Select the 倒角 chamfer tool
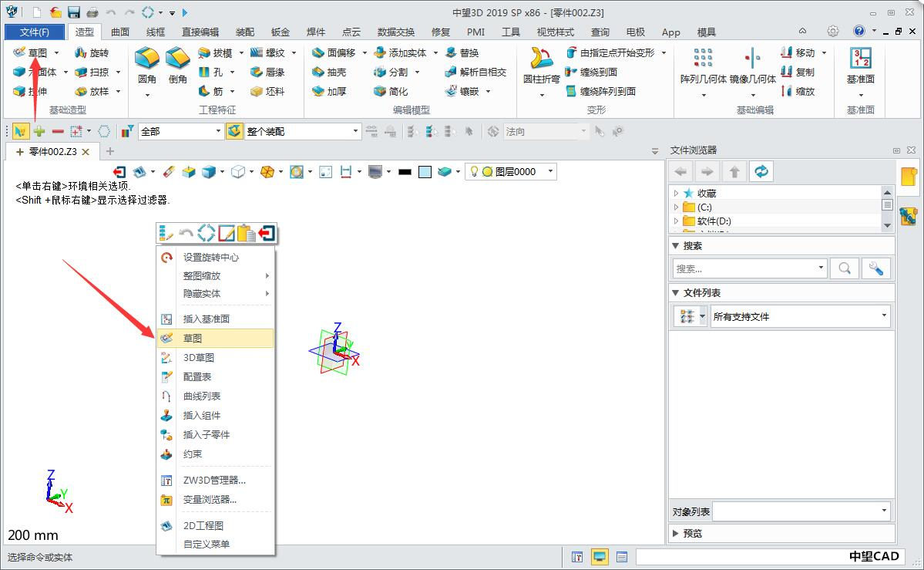The image size is (924, 570). pos(178,59)
